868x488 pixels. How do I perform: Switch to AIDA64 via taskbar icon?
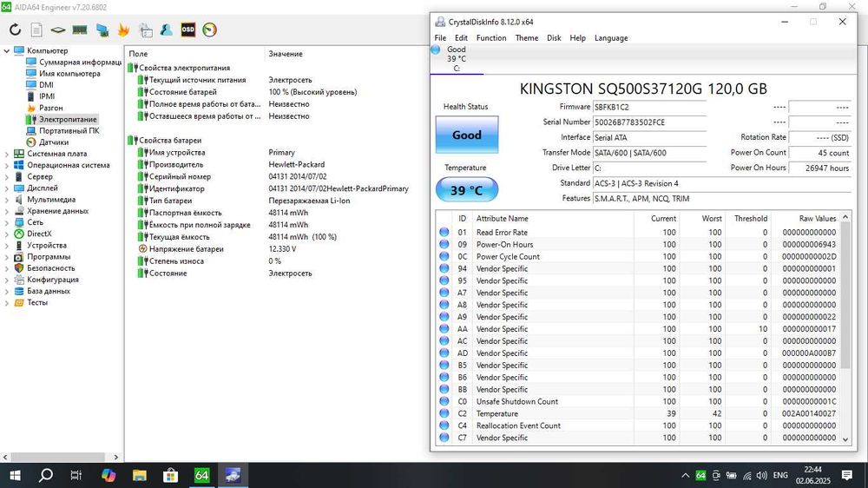(x=201, y=475)
